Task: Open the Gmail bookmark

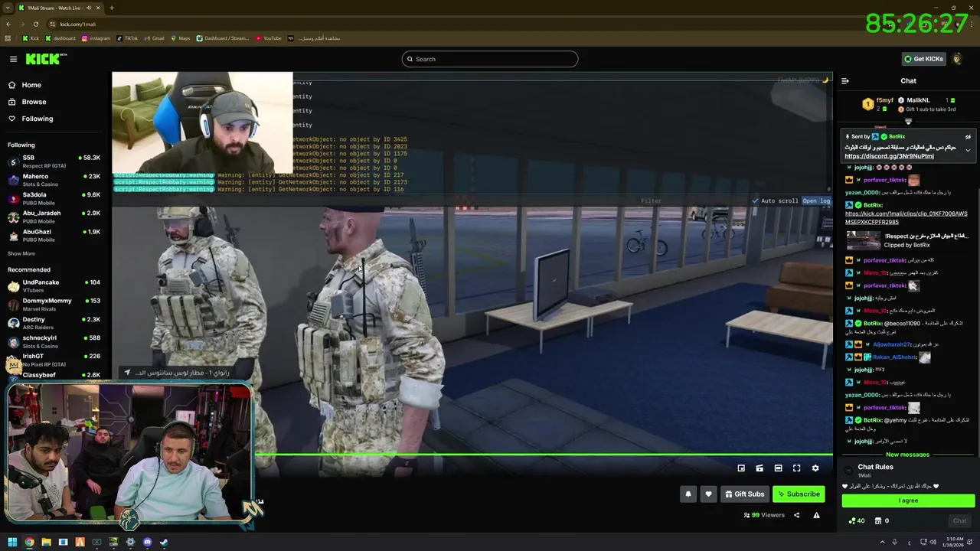Action: (154, 38)
